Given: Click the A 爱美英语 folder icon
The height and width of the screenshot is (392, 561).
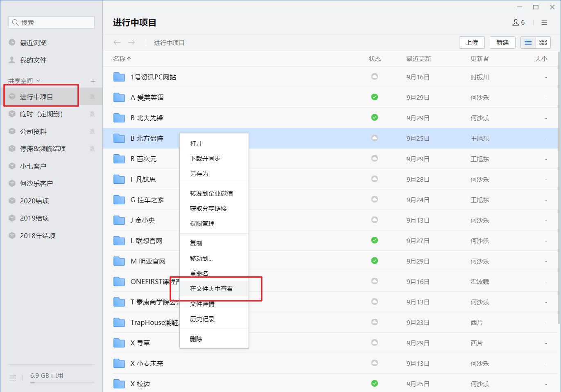Looking at the screenshot, I should point(119,97).
